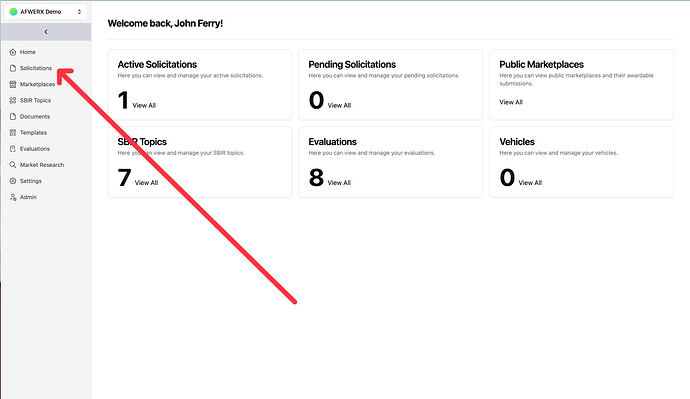View All in Public Marketplaces card
690x399 pixels.
tap(511, 102)
